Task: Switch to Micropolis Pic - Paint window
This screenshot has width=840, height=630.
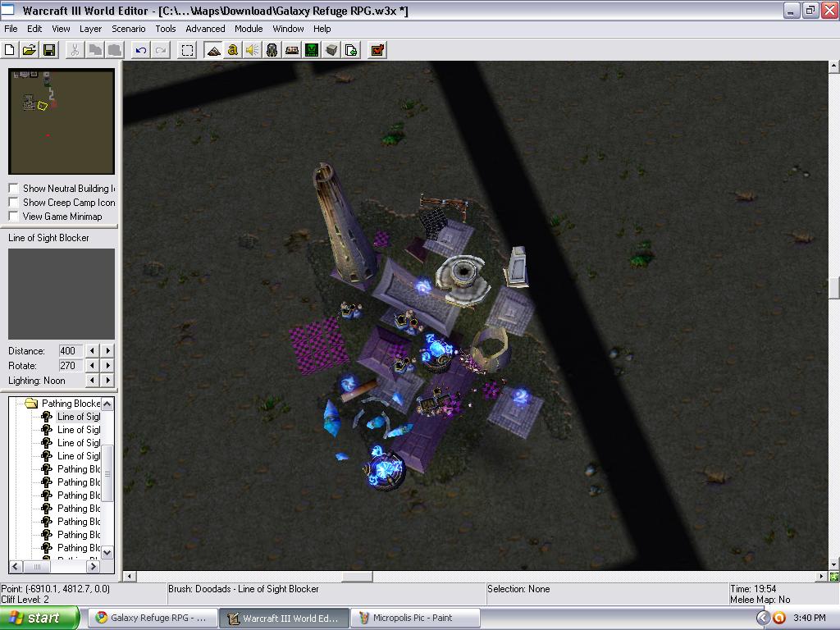Action: pyautogui.click(x=415, y=619)
